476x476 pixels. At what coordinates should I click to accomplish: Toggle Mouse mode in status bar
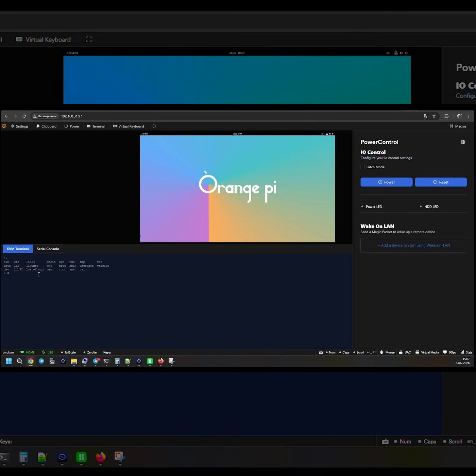pyautogui.click(x=387, y=352)
